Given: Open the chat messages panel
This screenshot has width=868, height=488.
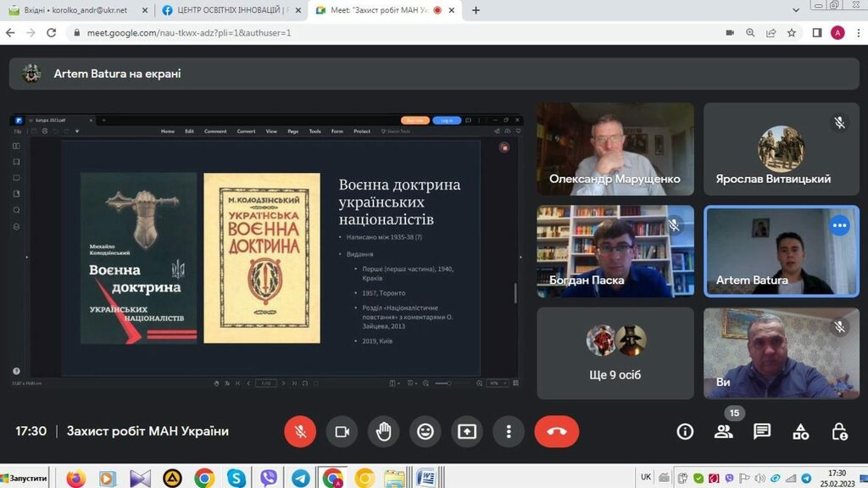Looking at the screenshot, I should click(762, 431).
